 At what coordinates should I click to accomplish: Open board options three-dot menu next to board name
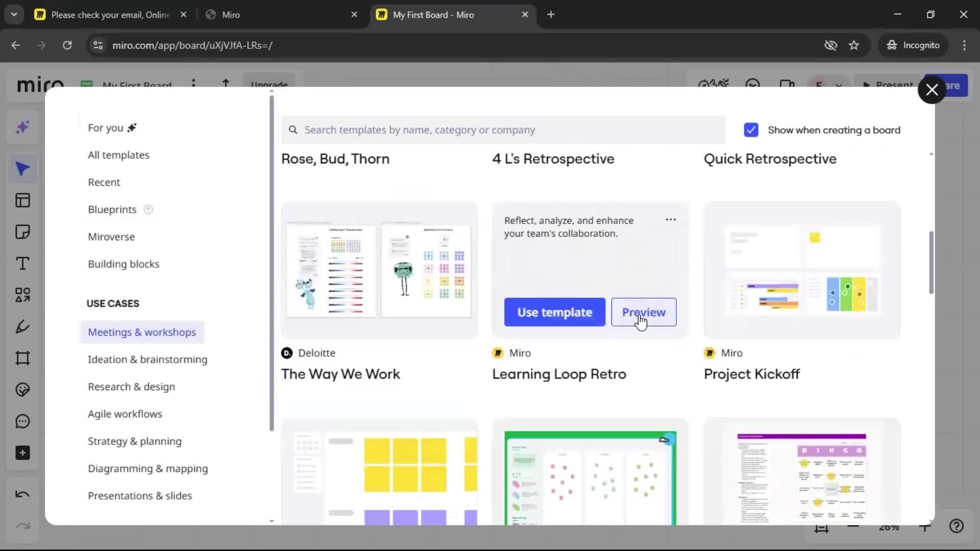(193, 83)
